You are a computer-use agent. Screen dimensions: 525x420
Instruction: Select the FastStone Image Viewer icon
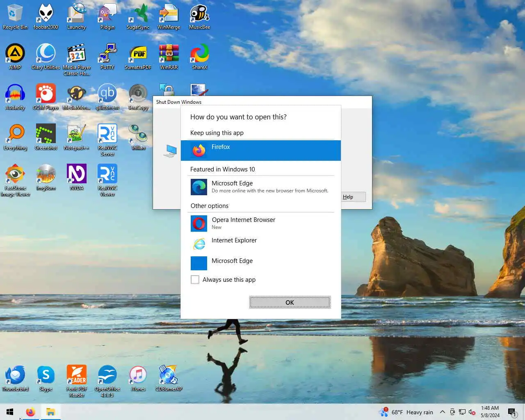[x=15, y=180]
